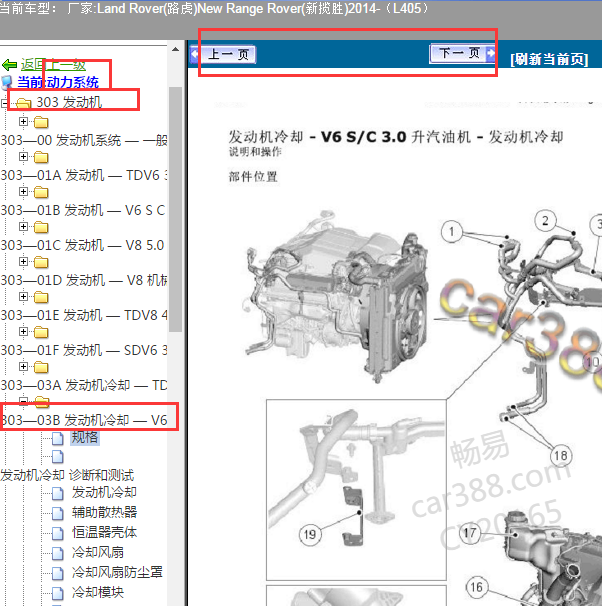Open the 辅助散热器 document
602x606 pixels.
104,512
